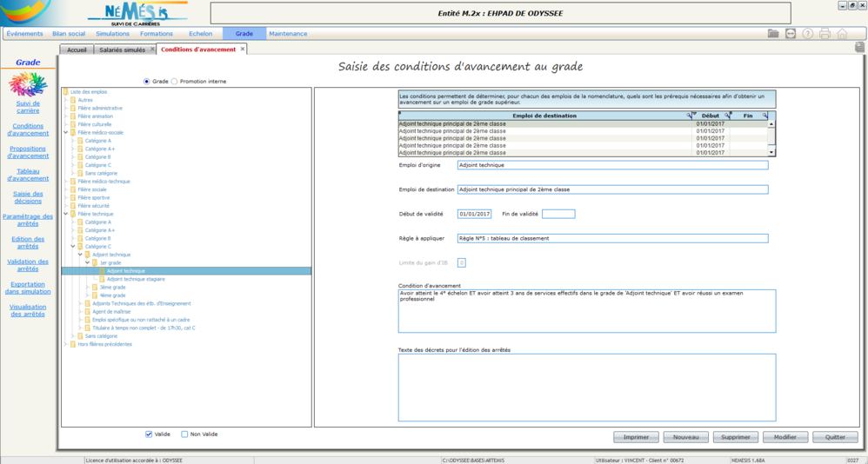Viewport: 868px width, 464px height.
Task: Click filter icon on Emploi de destination column
Action: click(x=690, y=115)
